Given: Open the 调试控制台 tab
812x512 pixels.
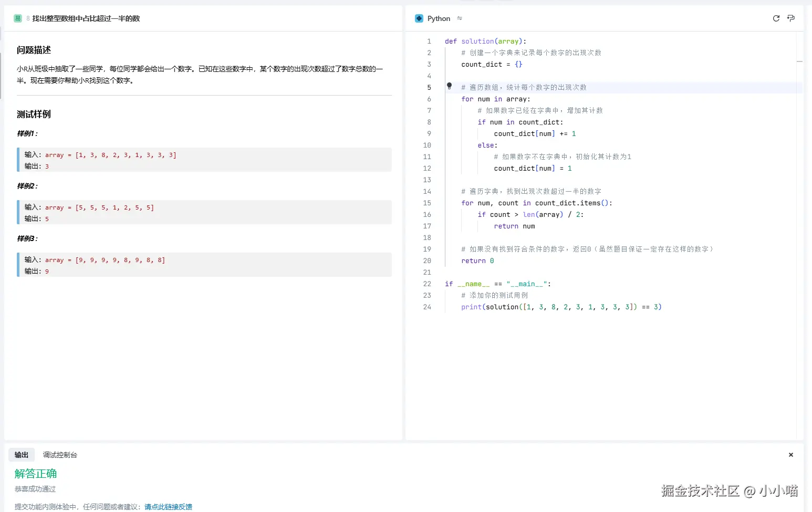Looking at the screenshot, I should 60,455.
